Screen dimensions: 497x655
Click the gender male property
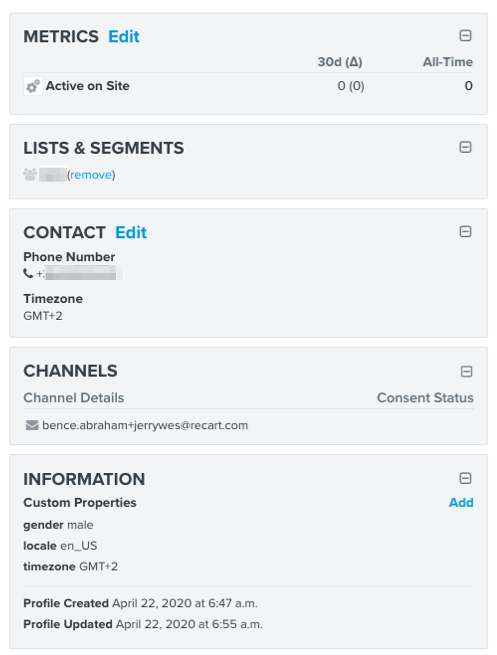point(58,525)
